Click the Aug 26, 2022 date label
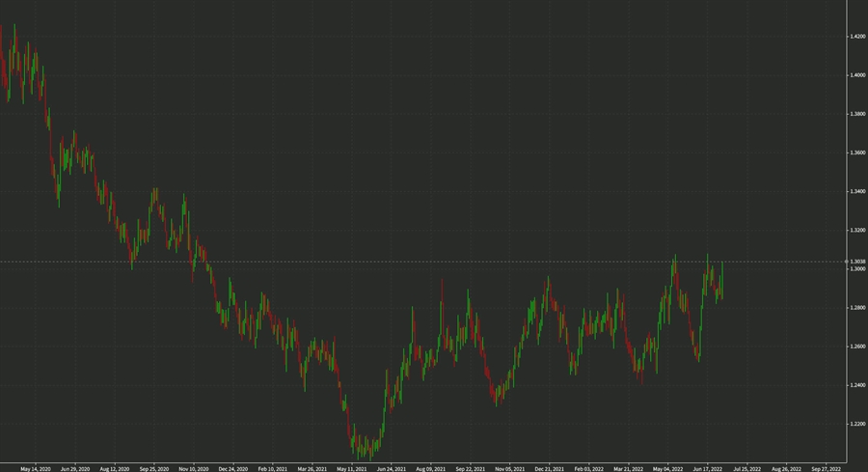 point(787,469)
